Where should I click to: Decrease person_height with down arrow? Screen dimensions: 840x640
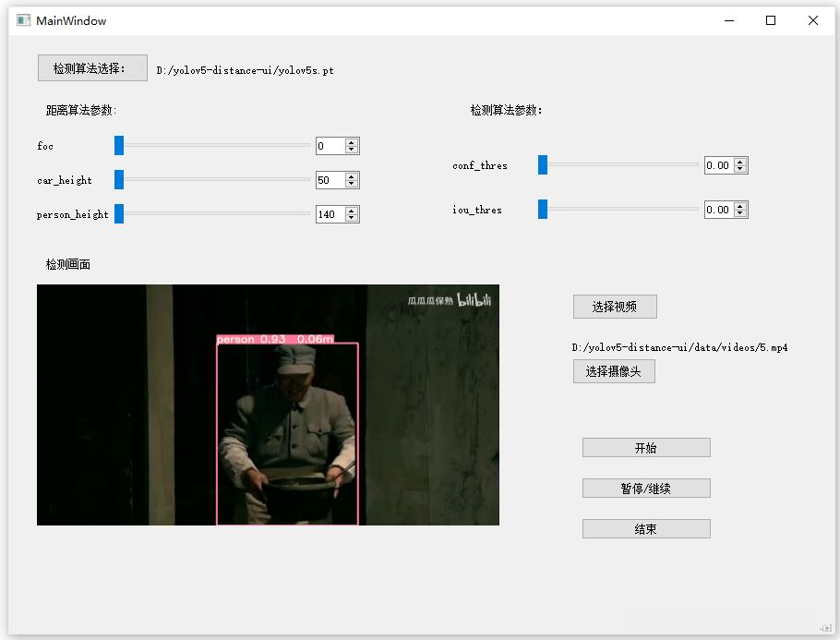click(x=352, y=218)
